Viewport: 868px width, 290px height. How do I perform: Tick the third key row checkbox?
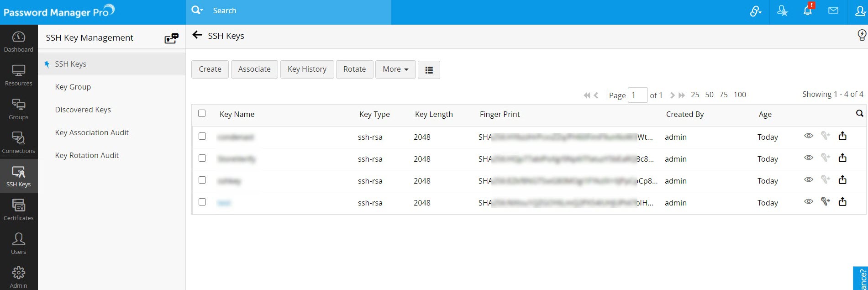tap(202, 180)
